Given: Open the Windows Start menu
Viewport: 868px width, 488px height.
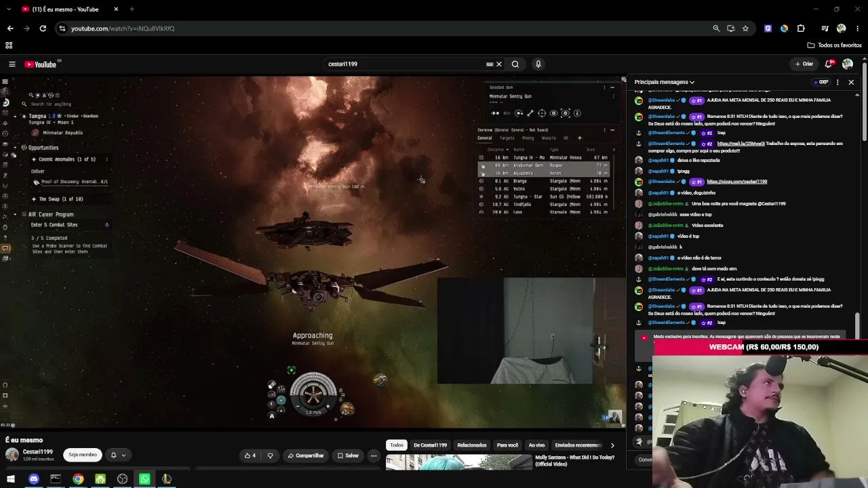Looking at the screenshot, I should [x=11, y=479].
